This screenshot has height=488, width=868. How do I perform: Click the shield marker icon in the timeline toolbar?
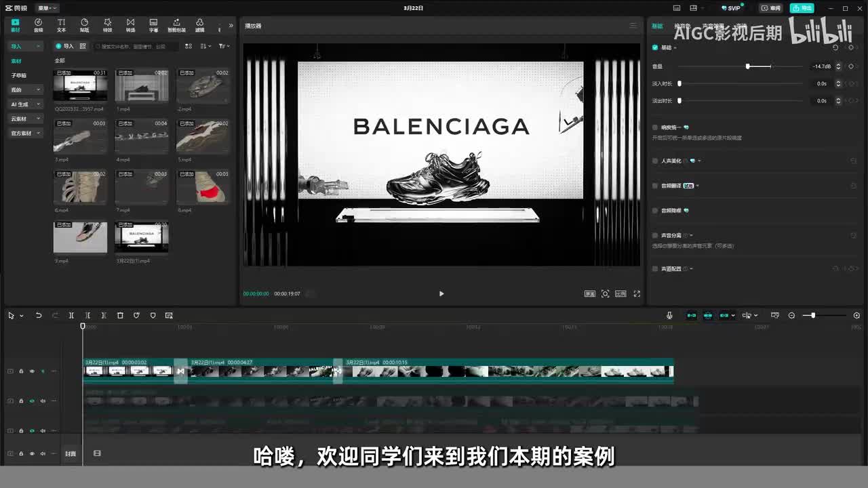(153, 315)
